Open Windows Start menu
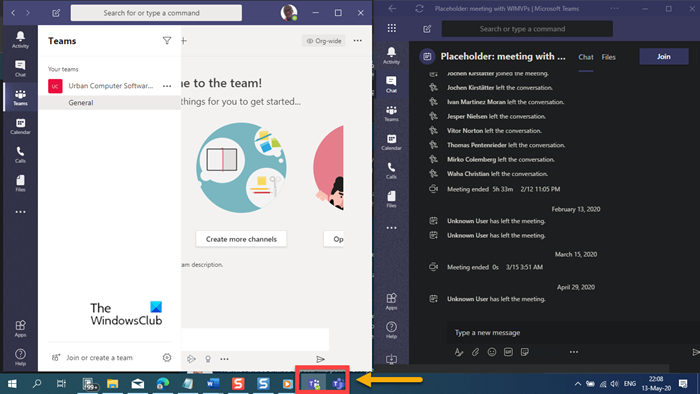The height and width of the screenshot is (394, 700). [x=12, y=383]
